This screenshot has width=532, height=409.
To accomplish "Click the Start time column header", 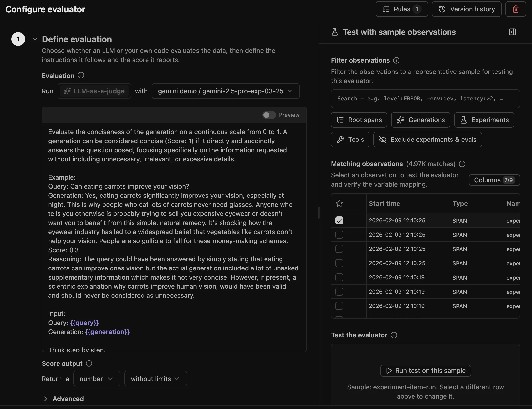I will pos(384,203).
